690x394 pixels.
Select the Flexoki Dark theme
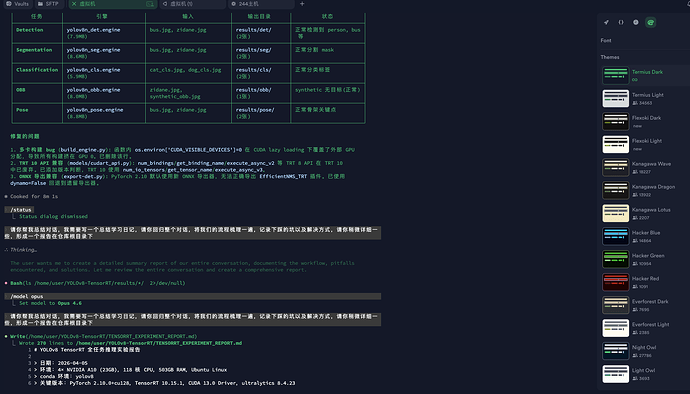(x=645, y=121)
